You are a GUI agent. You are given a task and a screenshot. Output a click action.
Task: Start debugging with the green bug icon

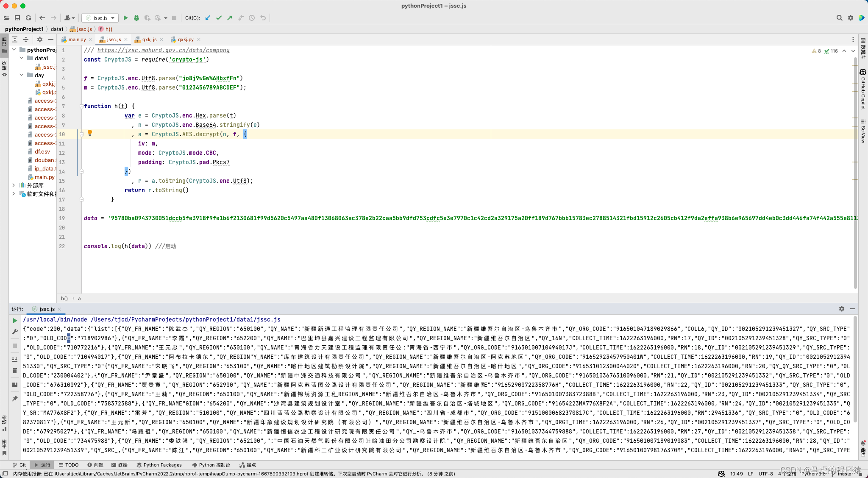[x=136, y=18]
